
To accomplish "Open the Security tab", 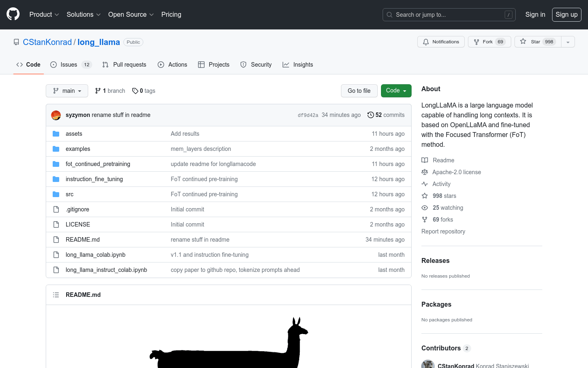I will click(x=256, y=65).
